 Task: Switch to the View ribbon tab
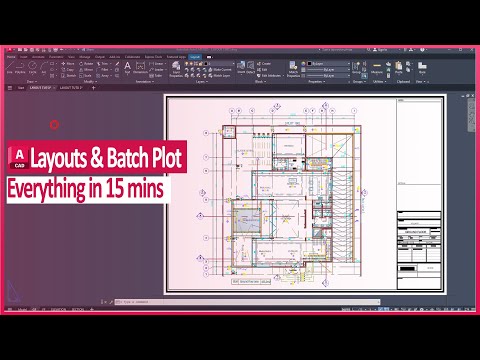pos(71,57)
